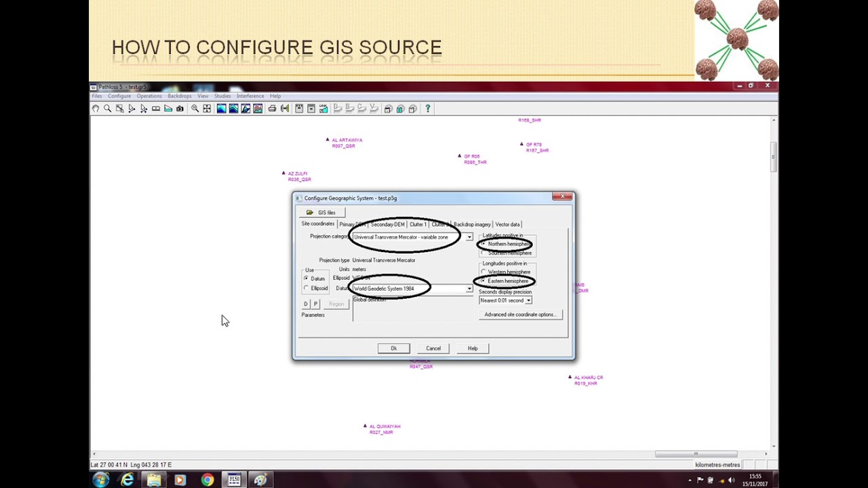Click the link label rectangle toolbar icon

[155, 108]
